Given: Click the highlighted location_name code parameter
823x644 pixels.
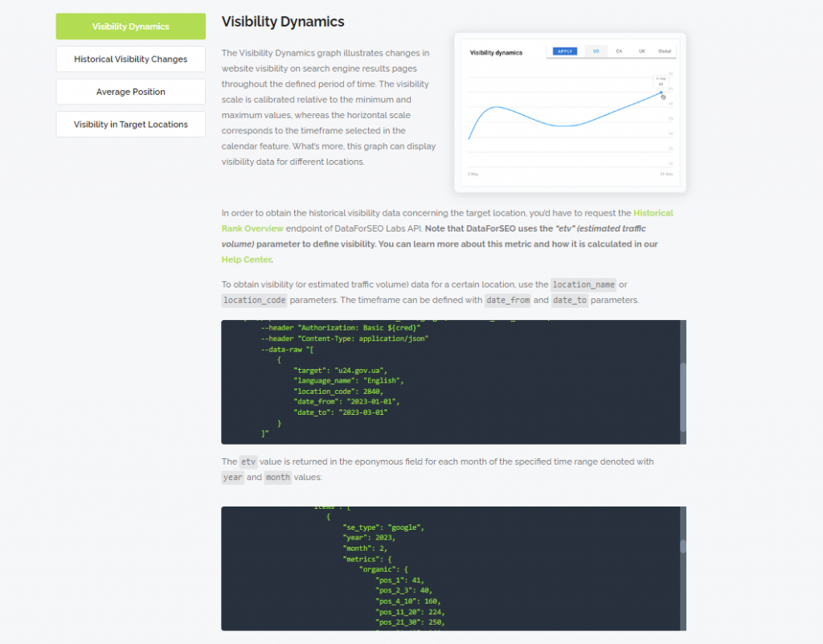Looking at the screenshot, I should pos(583,284).
